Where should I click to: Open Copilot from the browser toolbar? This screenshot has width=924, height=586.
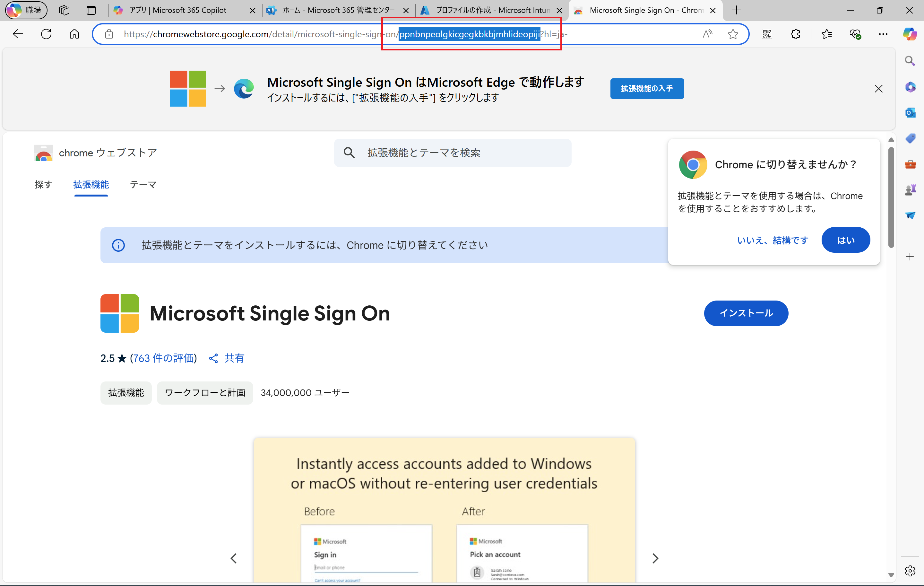(910, 34)
